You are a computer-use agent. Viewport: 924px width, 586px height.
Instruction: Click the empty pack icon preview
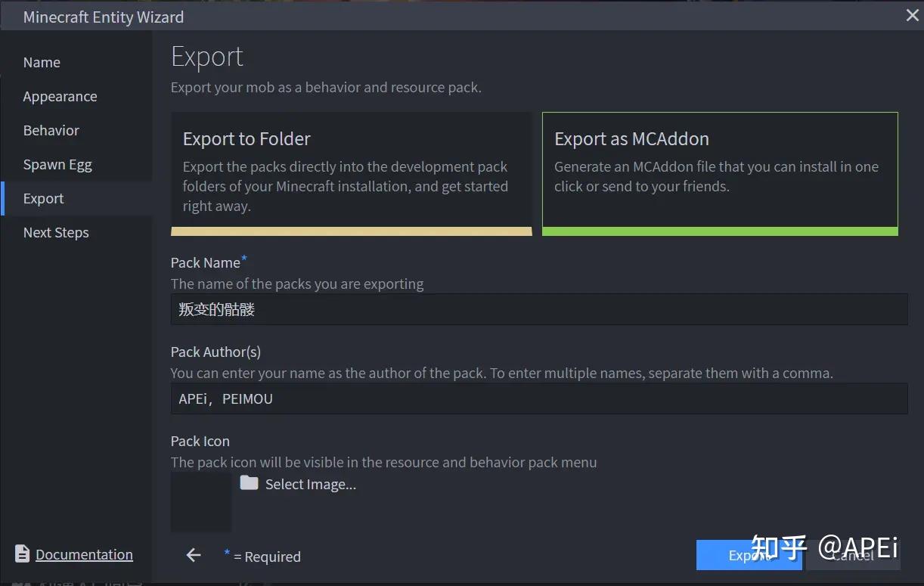click(201, 502)
